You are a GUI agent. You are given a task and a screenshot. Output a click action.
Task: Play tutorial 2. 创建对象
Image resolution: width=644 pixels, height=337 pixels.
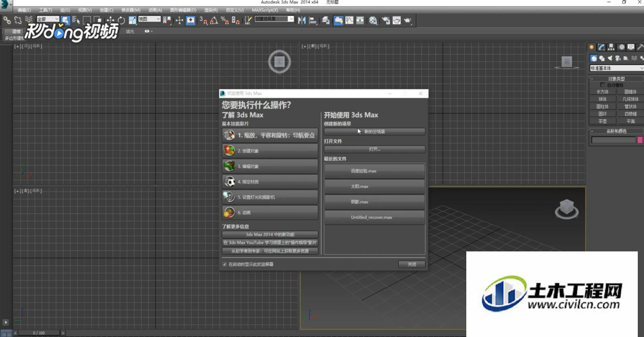coord(270,150)
